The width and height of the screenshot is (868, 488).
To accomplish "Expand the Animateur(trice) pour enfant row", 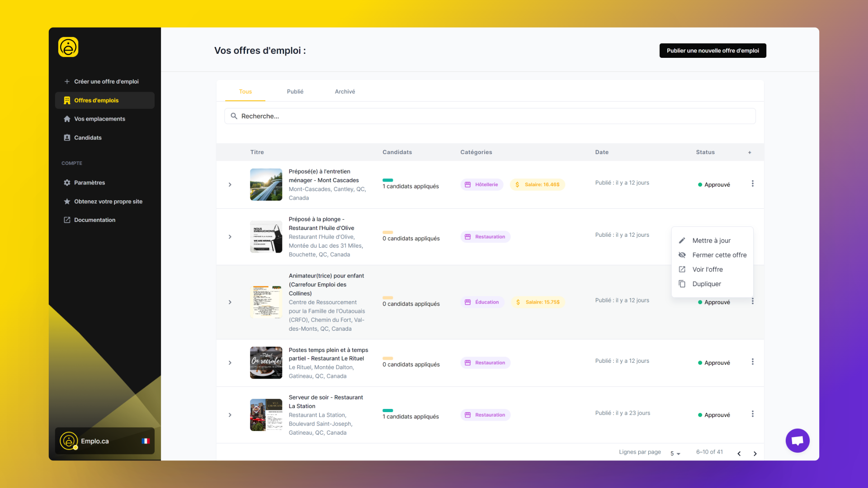I will [x=230, y=302].
